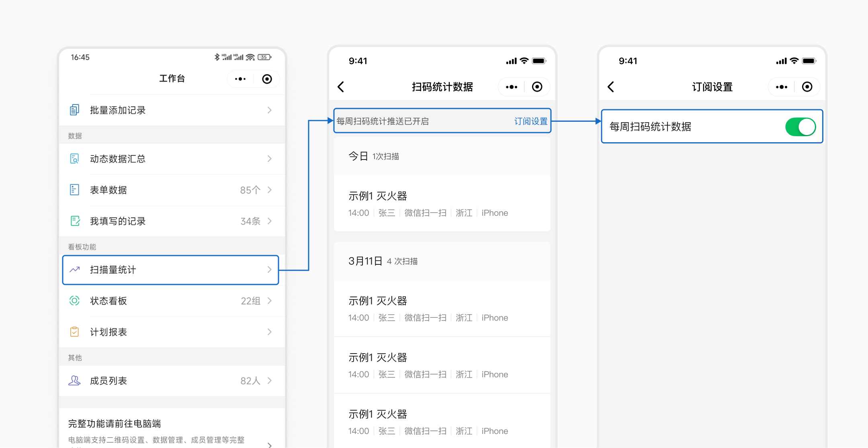
Task: Click the status board icon
Action: click(x=74, y=301)
